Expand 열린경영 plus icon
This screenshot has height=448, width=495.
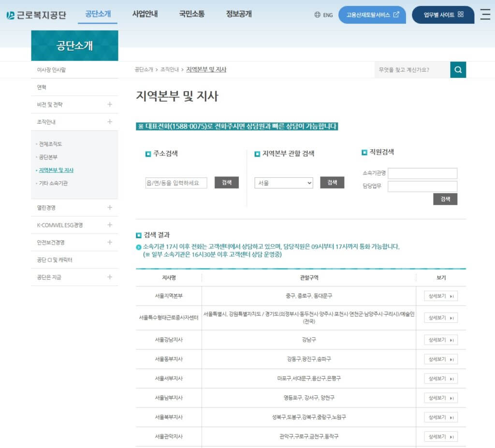[x=110, y=207]
